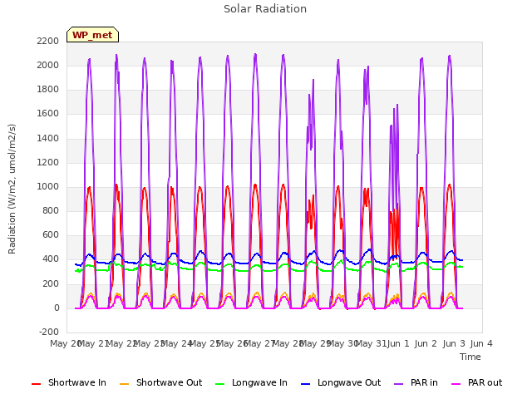Click the 1000 y-axis tick label

coord(48,186)
